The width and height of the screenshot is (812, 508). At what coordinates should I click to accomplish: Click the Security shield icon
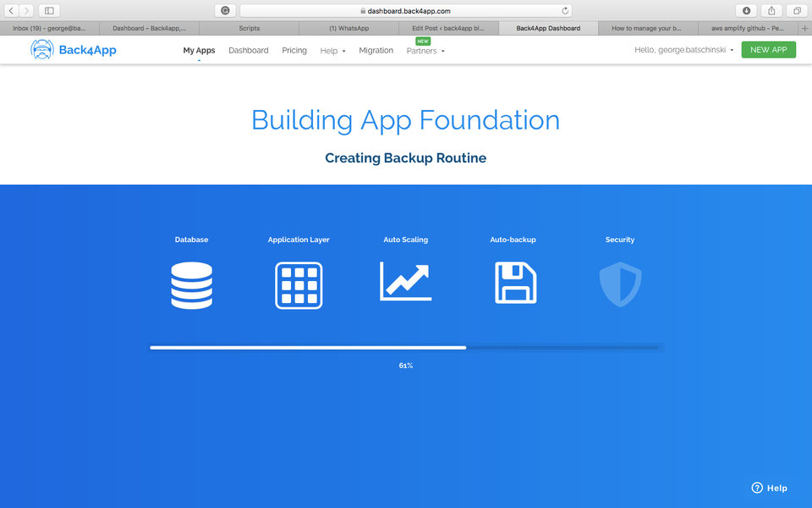pos(620,284)
